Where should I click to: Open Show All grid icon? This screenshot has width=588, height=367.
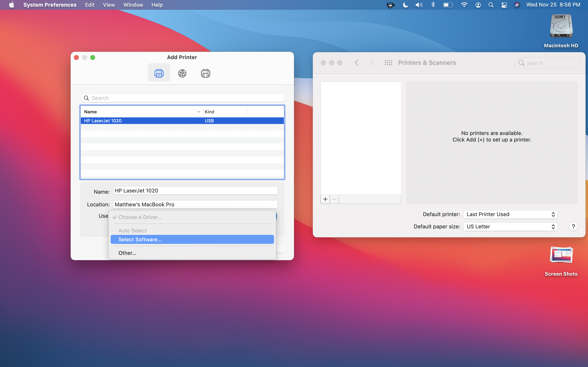pyautogui.click(x=388, y=63)
